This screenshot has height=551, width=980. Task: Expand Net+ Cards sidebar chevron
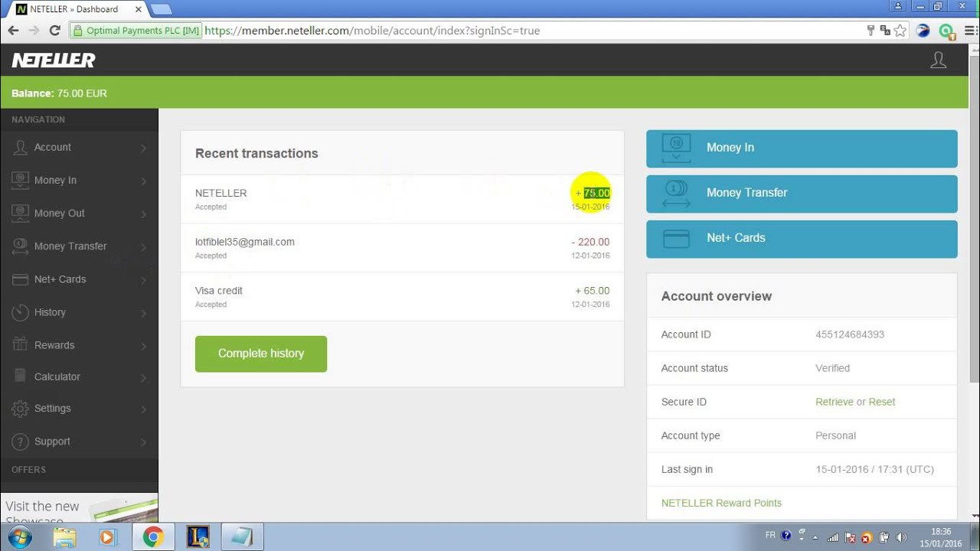tap(143, 280)
